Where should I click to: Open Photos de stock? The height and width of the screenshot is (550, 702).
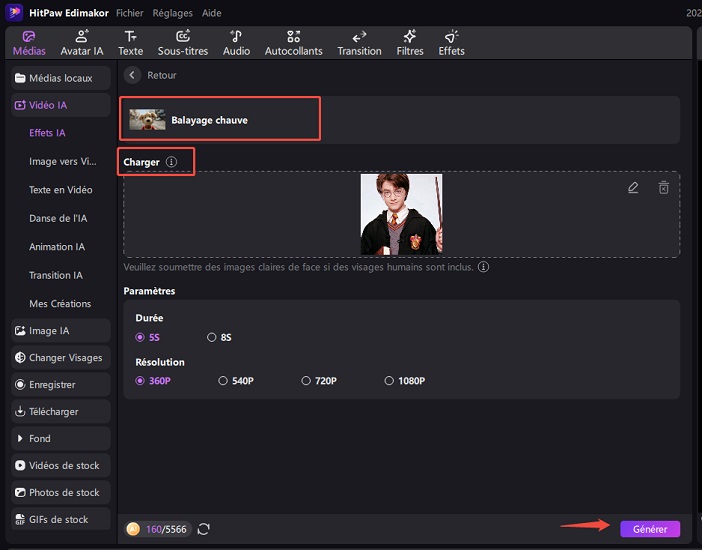(x=61, y=492)
